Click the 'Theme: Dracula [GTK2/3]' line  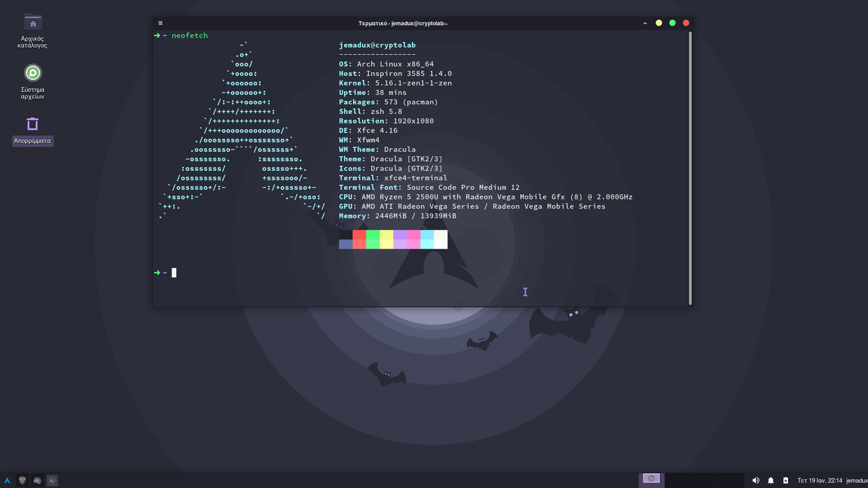click(391, 159)
